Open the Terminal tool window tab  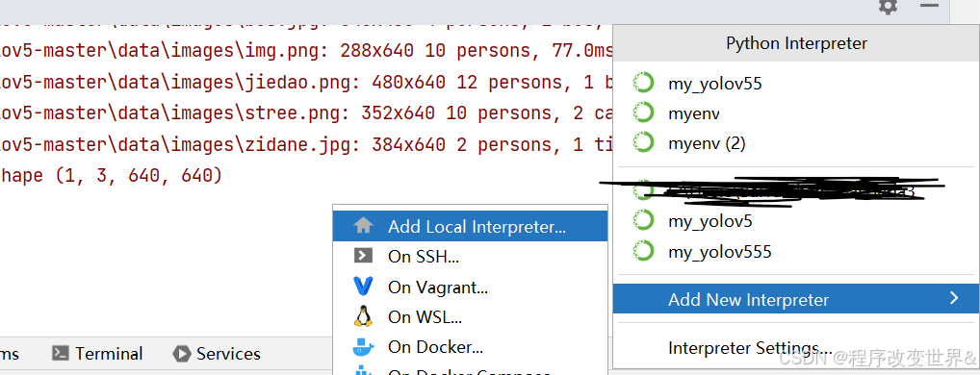click(97, 354)
